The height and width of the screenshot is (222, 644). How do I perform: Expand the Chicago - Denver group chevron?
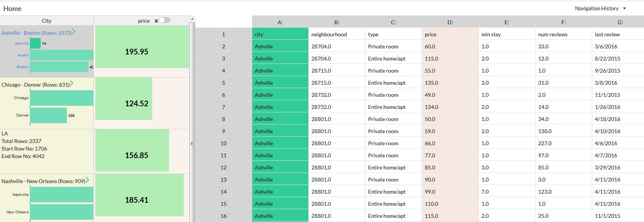tap(71, 84)
